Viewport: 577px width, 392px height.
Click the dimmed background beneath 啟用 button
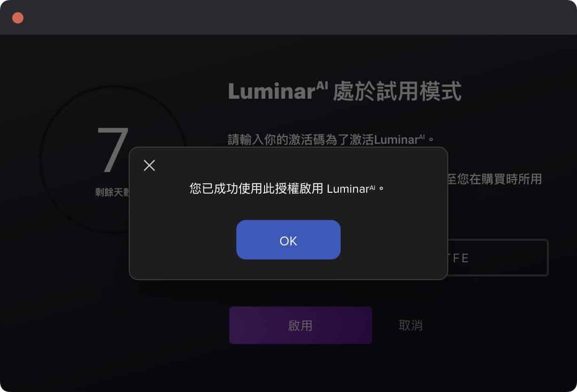[x=301, y=364]
